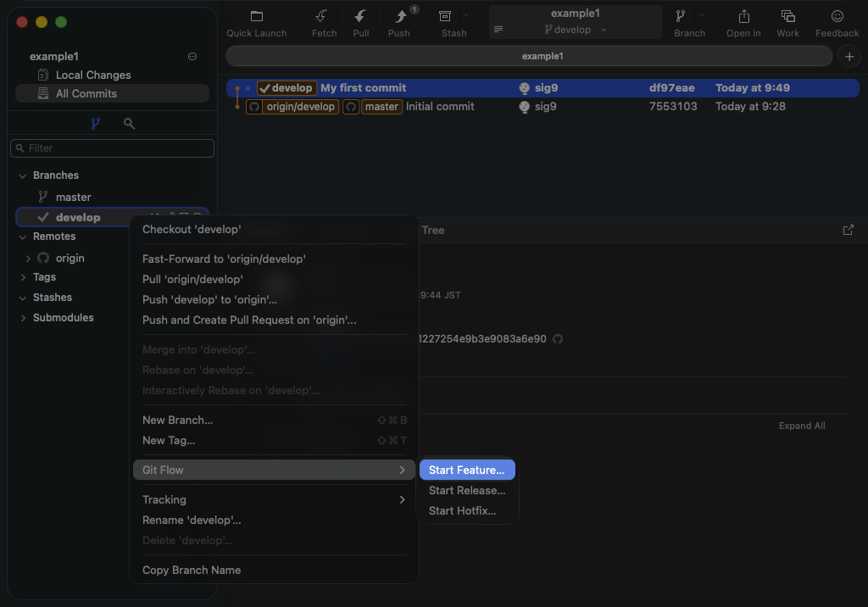Click the Feedback smiley icon
868x607 pixels.
tap(837, 17)
